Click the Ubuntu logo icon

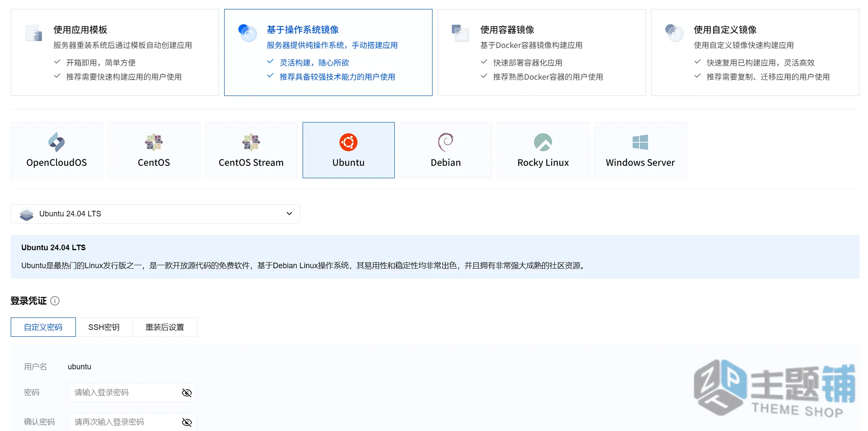pos(348,142)
